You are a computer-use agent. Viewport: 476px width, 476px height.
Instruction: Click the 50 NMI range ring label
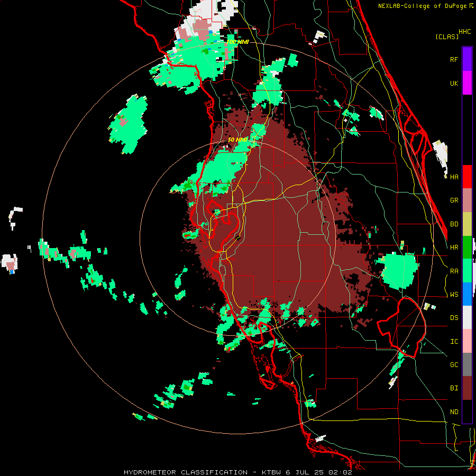click(x=237, y=140)
